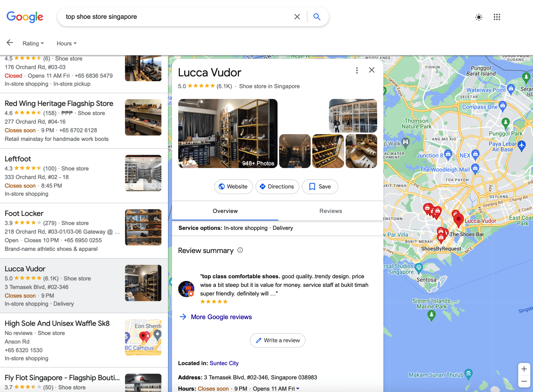Open Google apps grid
Viewport: 533px width, 392px height.
click(497, 17)
